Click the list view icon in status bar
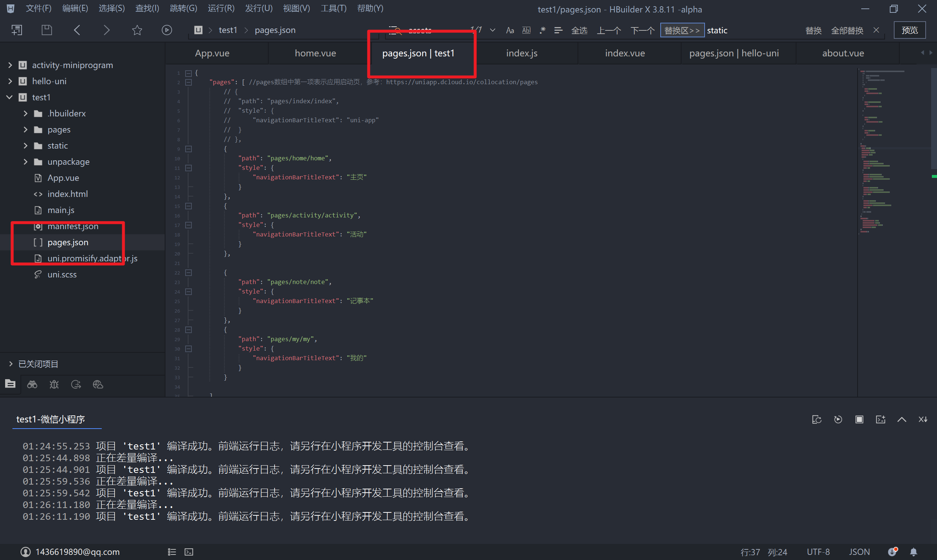937x560 pixels. pyautogui.click(x=172, y=552)
